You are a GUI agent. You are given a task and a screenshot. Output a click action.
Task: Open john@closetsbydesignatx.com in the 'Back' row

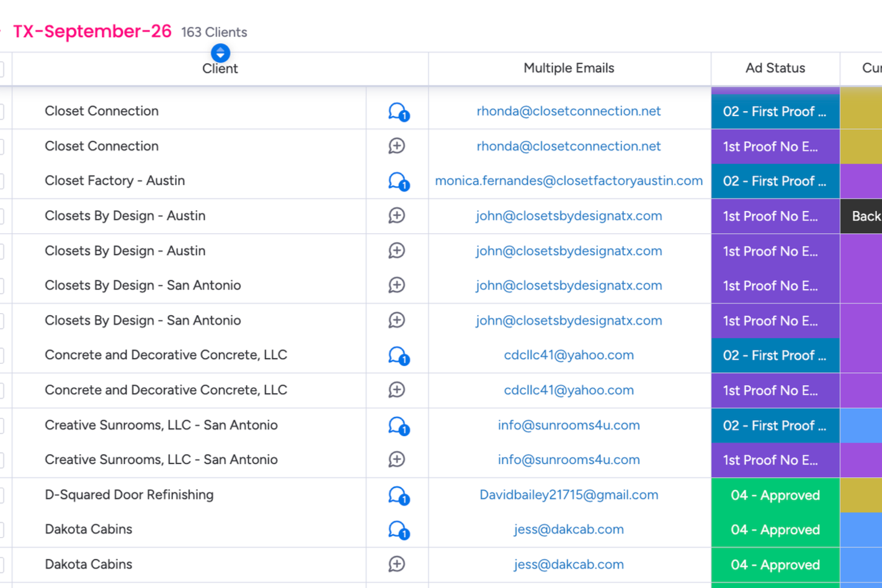point(569,216)
